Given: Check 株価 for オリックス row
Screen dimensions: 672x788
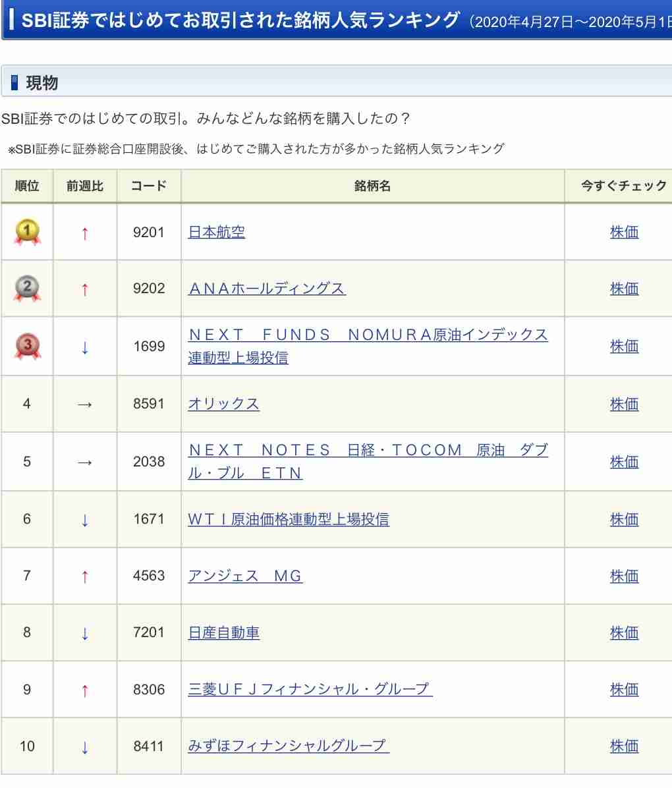Looking at the screenshot, I should (x=625, y=404).
